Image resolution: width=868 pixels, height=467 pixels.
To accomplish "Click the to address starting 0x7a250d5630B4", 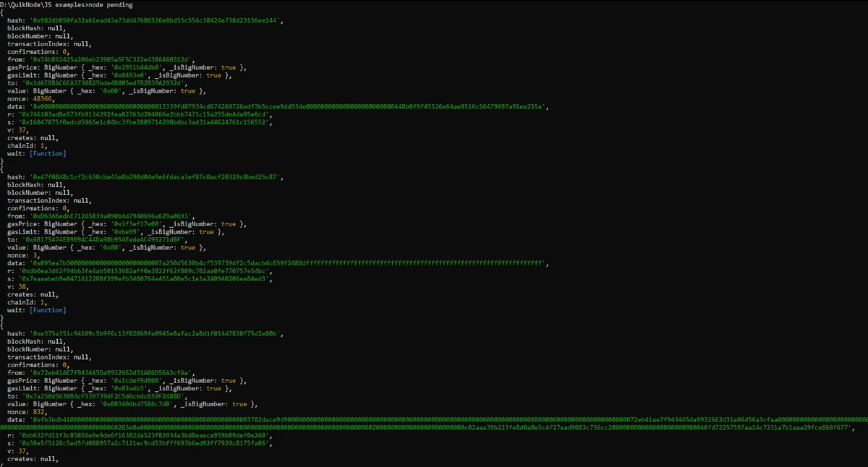I will point(103,396).
